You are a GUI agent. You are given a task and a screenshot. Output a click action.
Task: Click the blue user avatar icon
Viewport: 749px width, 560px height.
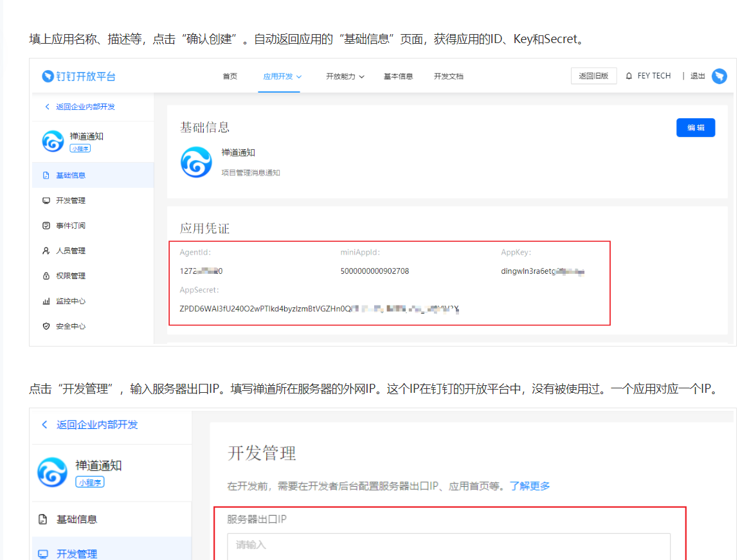[x=719, y=77]
